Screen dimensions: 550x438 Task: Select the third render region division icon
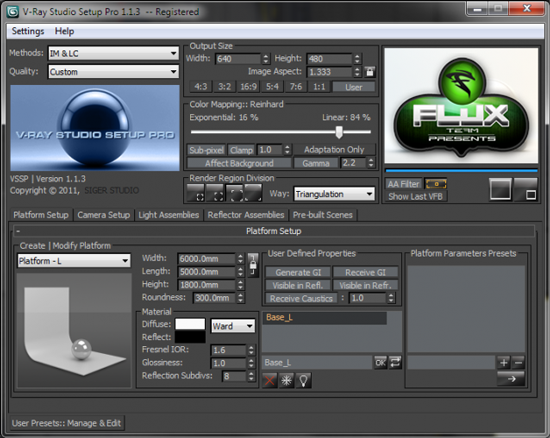coord(234,193)
